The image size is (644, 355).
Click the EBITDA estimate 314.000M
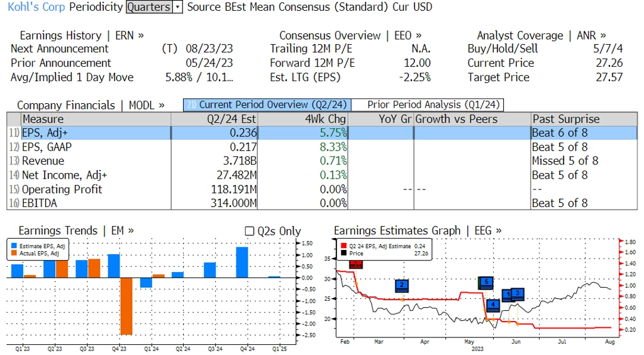pos(234,203)
